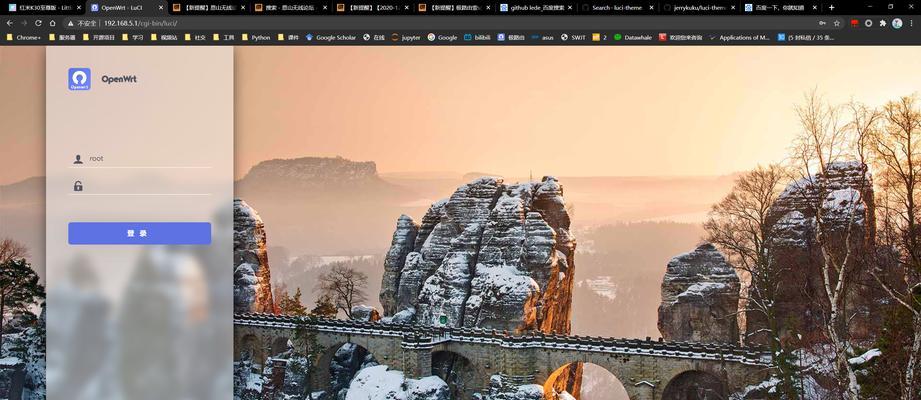Click the OpenWrt logo icon

coord(79,79)
